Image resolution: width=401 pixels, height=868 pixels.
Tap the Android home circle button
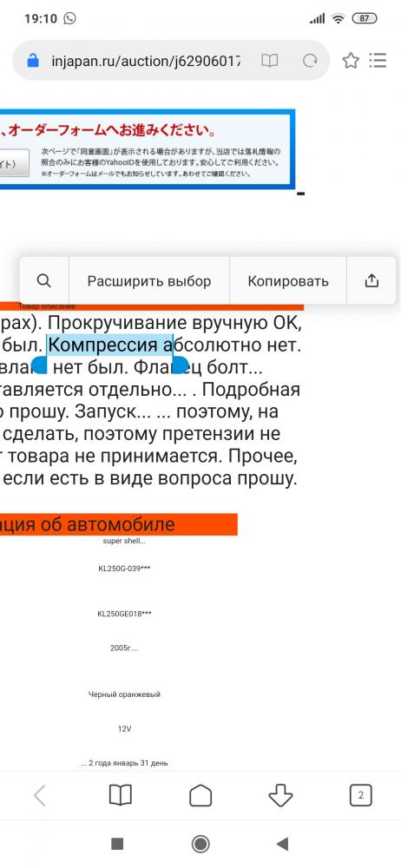200,844
